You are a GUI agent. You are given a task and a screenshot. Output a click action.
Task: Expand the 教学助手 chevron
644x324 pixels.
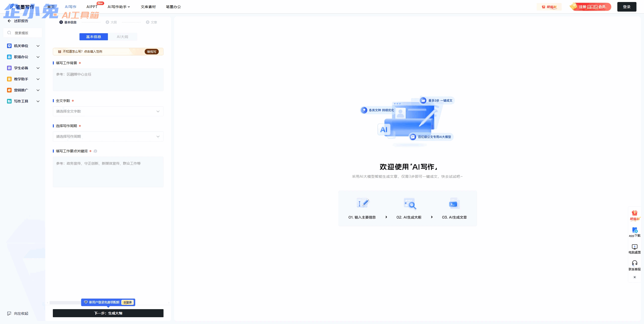click(x=38, y=79)
